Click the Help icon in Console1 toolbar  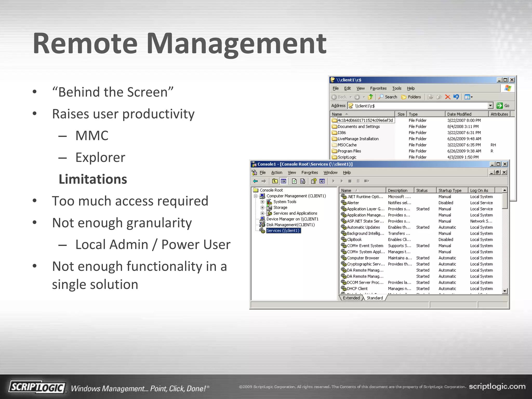[x=314, y=181]
